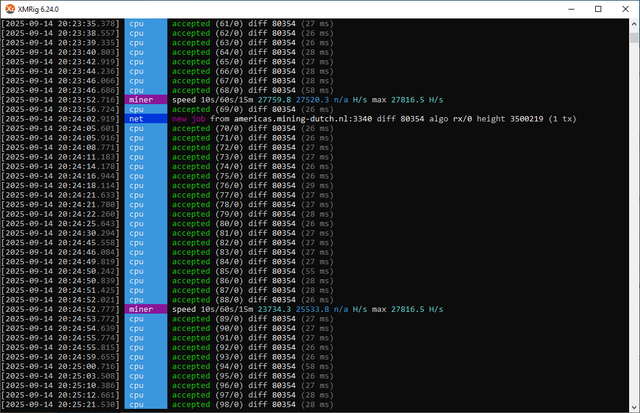Click 'diff 80354' on the accepted (97/0) line
The width and height of the screenshot is (640, 413).
click(x=272, y=395)
